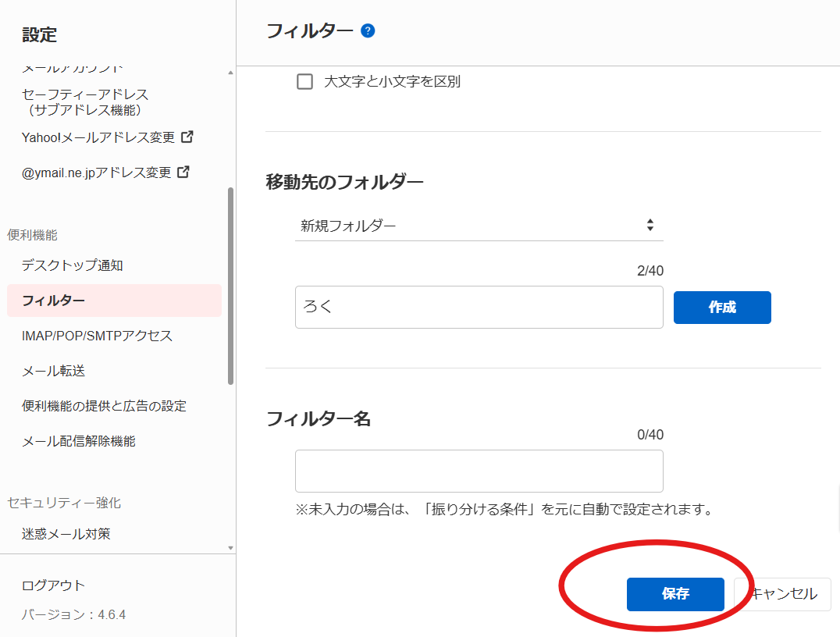Select デスクトップ通知 in the sidebar
Viewport: 840px width, 637px height.
tap(72, 265)
